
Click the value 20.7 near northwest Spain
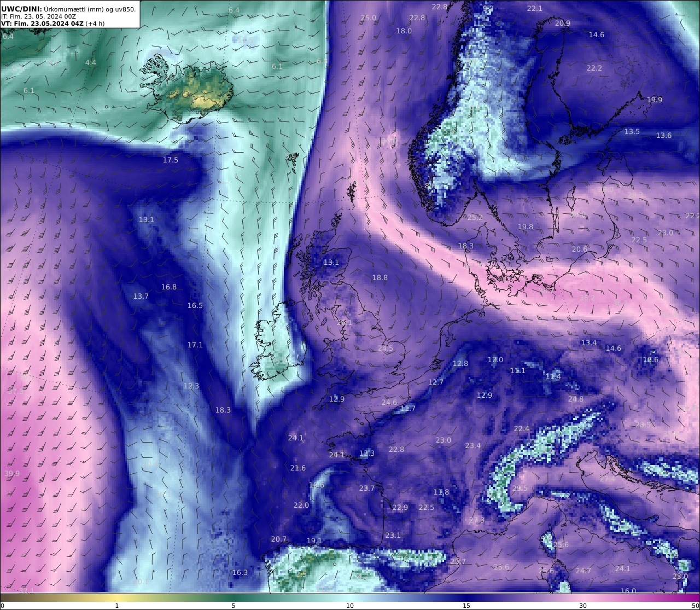(x=279, y=539)
